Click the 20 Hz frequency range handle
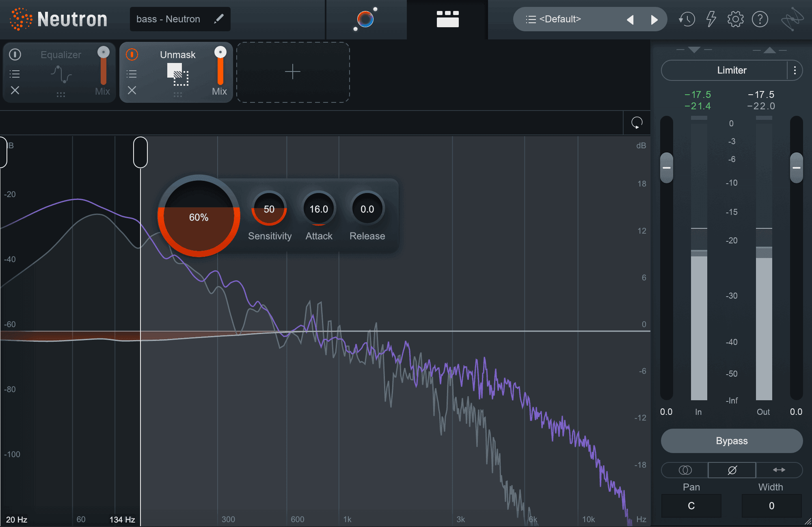This screenshot has height=527, width=812. (x=2, y=152)
